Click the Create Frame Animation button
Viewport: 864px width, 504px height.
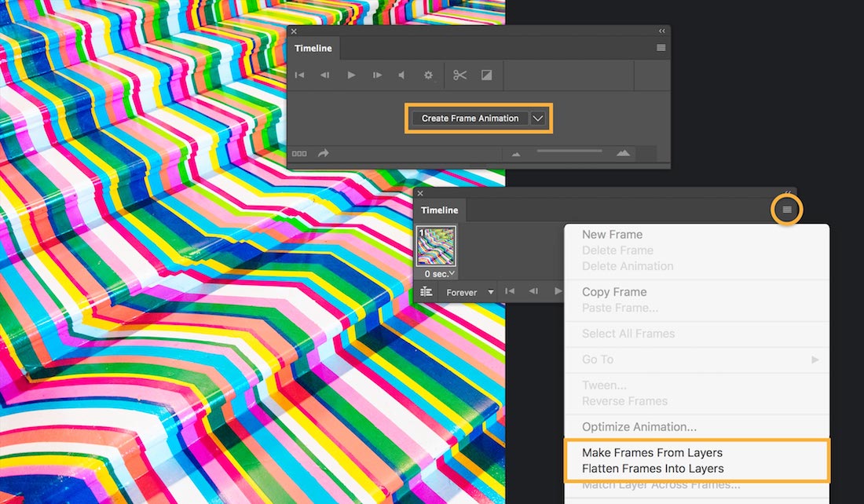470,118
